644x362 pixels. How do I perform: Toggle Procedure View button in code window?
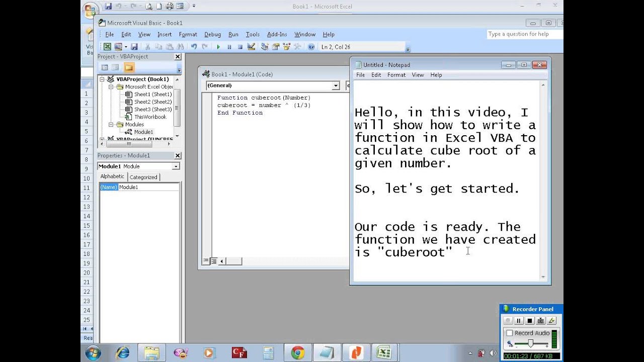(206, 261)
